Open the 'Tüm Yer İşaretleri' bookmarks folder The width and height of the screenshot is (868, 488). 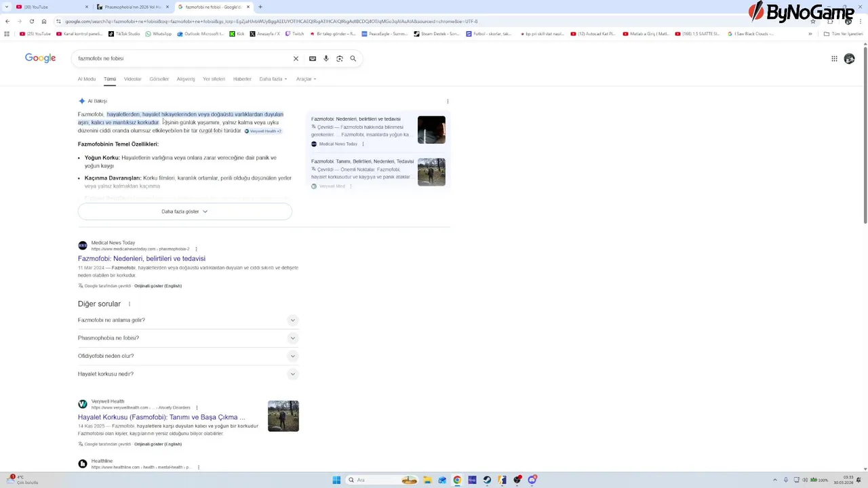click(844, 34)
